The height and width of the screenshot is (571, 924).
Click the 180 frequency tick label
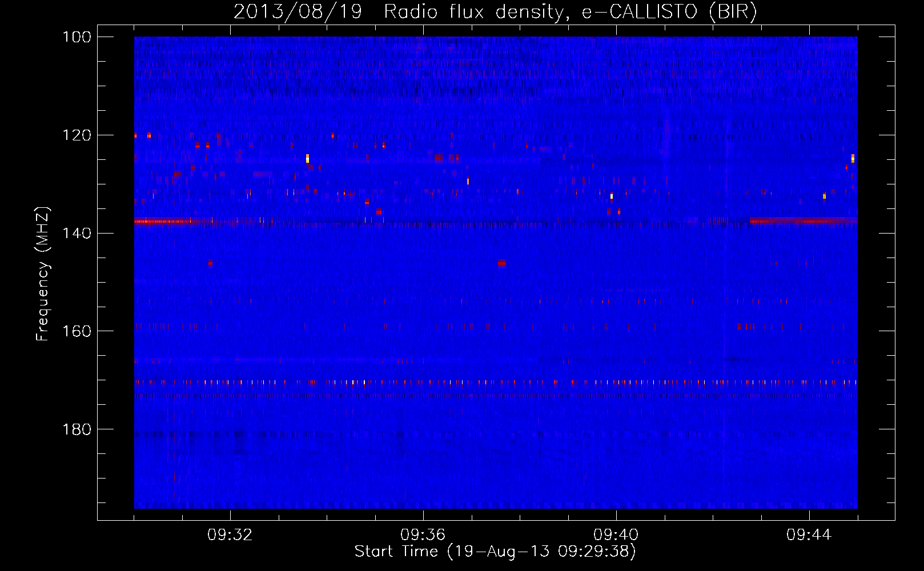(x=77, y=429)
